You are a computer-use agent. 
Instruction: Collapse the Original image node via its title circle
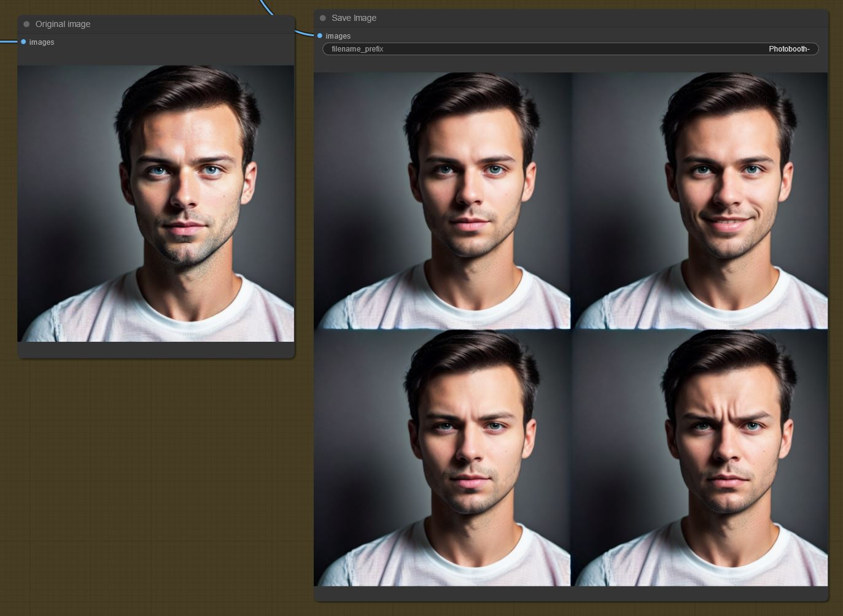[26, 24]
